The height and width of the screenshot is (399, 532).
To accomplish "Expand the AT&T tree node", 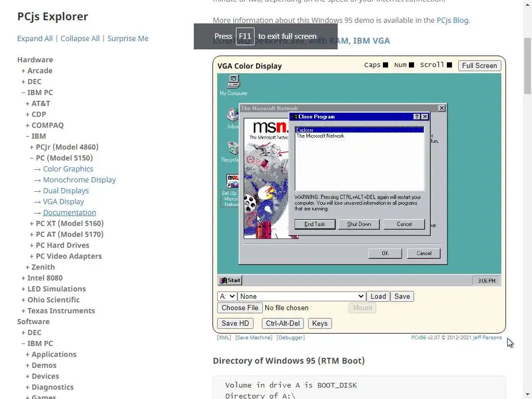I will [38, 103].
